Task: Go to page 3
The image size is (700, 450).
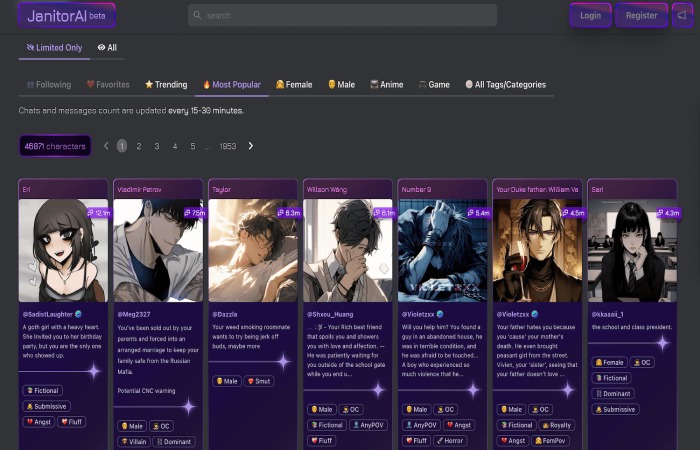Action: (157, 146)
